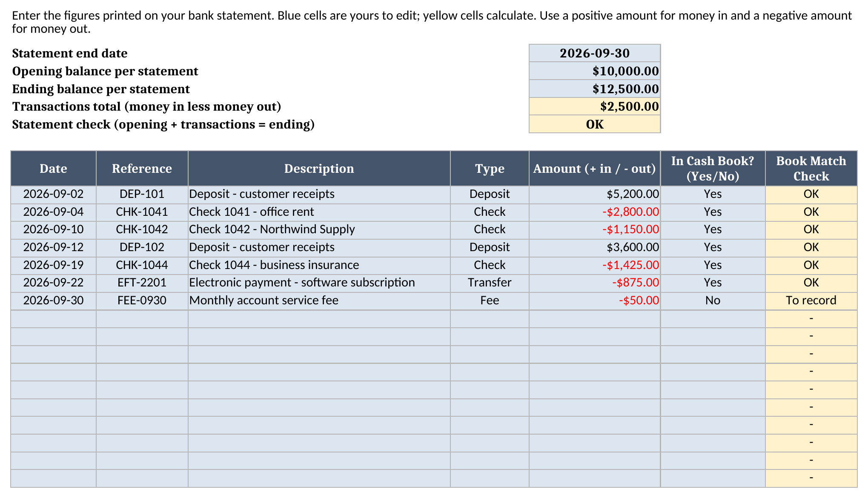
Task: Select the transactions total $2,500.00 cell
Action: pyautogui.click(x=595, y=106)
